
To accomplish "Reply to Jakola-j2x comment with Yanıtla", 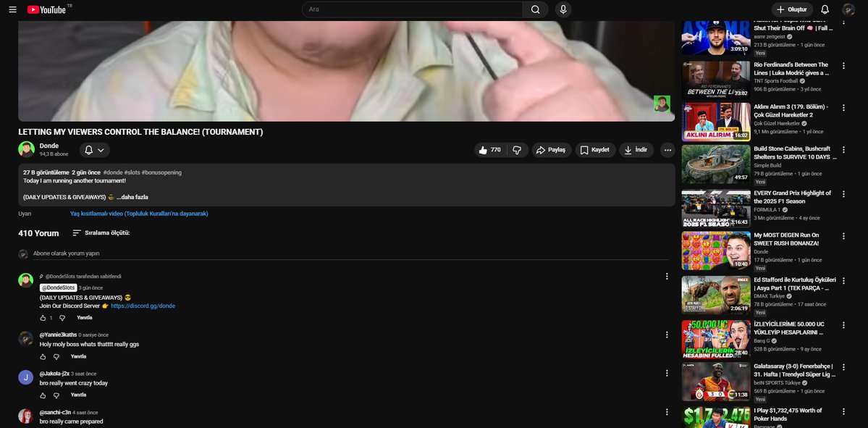I will 79,395.
